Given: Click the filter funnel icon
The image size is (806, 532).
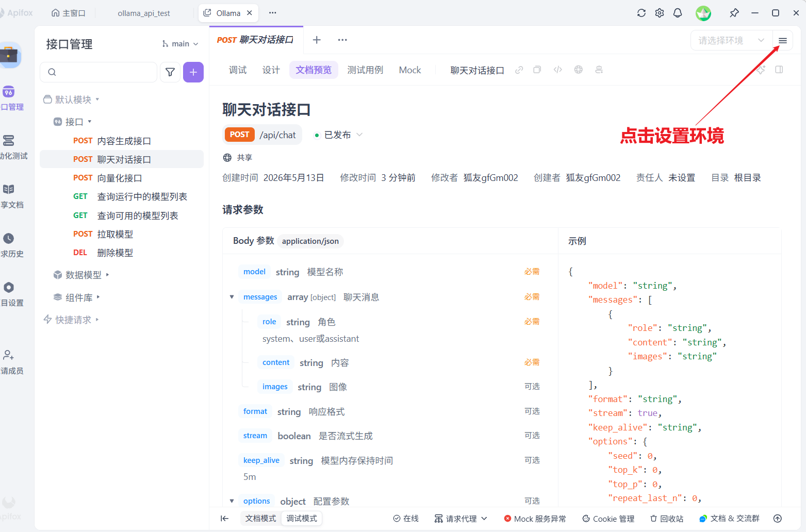Looking at the screenshot, I should pyautogui.click(x=170, y=72).
